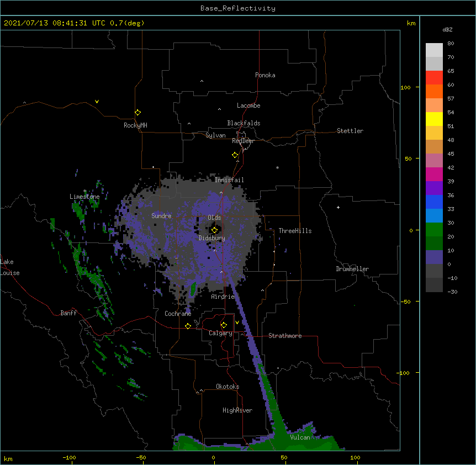Select the radar site diamond between Olds and Didsbury
The width and height of the screenshot is (476, 465).
tap(214, 230)
